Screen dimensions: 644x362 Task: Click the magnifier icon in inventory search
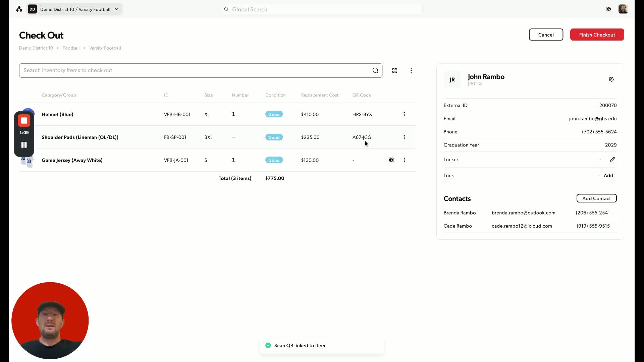tap(375, 70)
